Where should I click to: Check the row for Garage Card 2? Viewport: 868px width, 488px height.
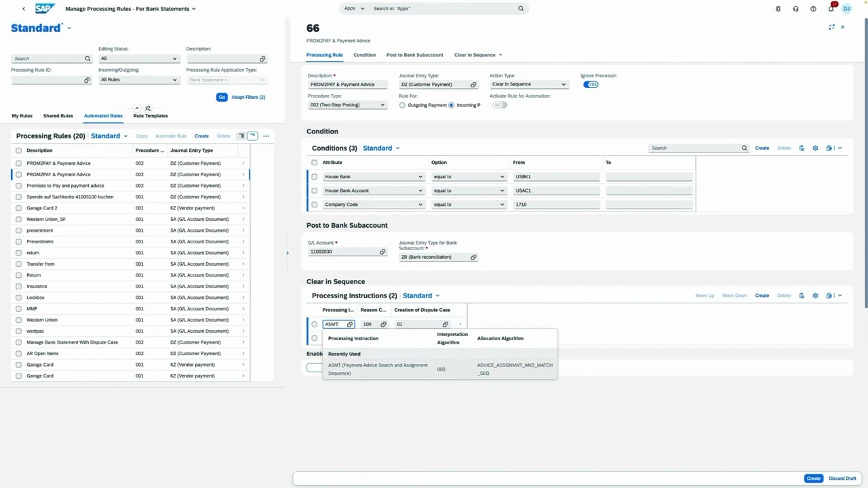click(18, 208)
